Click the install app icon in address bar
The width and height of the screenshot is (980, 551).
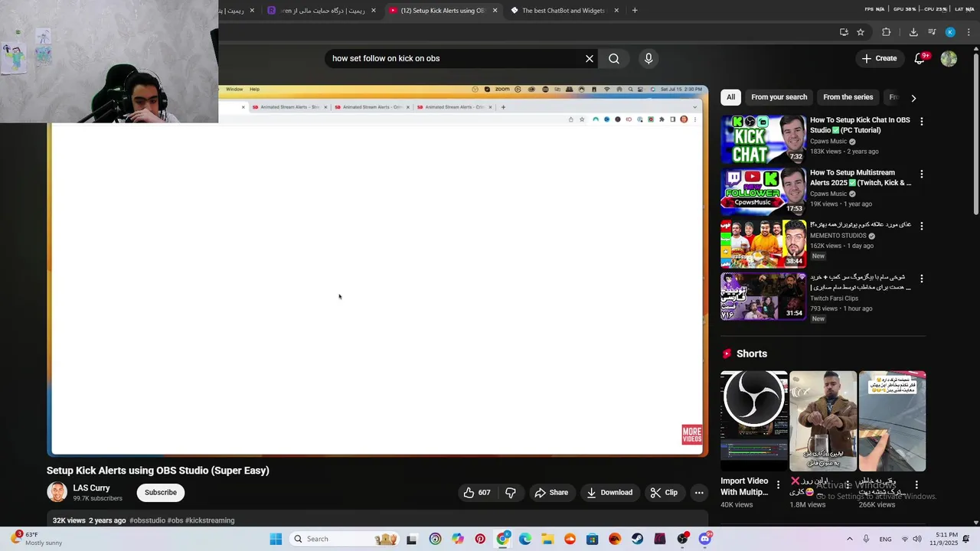pos(844,32)
